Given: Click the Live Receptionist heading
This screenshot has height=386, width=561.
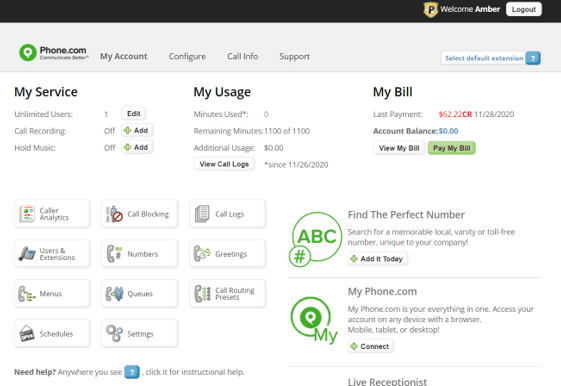Looking at the screenshot, I should pyautogui.click(x=387, y=381).
